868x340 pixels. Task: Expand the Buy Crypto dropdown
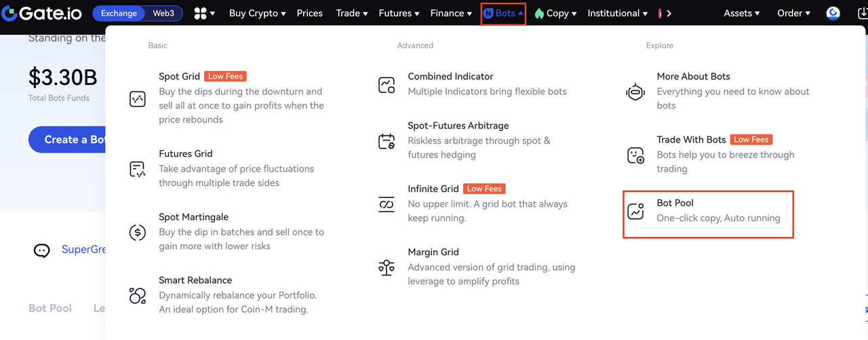(x=257, y=13)
